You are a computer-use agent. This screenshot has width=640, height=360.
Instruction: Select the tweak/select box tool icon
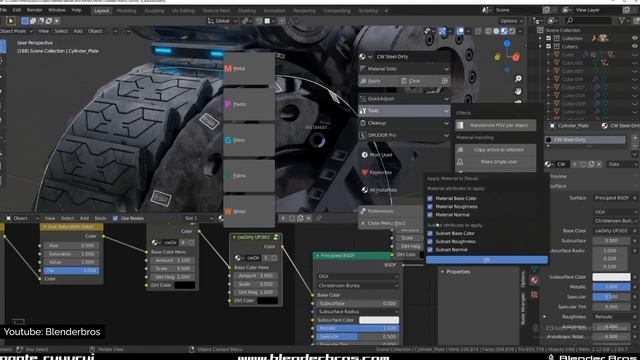pyautogui.click(x=11, y=20)
